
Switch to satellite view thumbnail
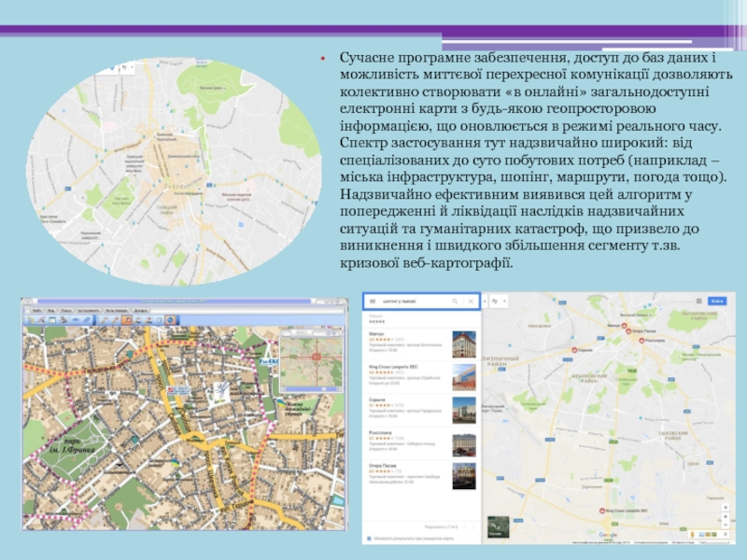(500, 526)
